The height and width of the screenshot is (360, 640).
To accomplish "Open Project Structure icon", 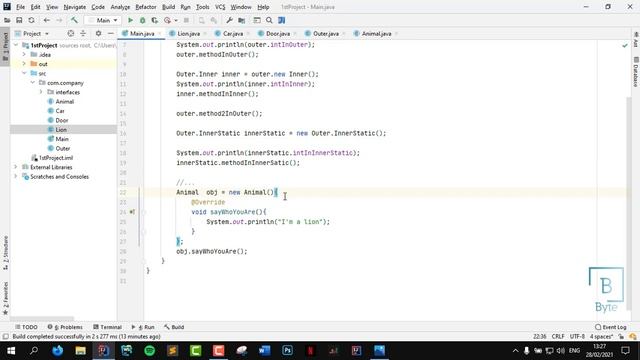I will pyautogui.click(x=242, y=20).
